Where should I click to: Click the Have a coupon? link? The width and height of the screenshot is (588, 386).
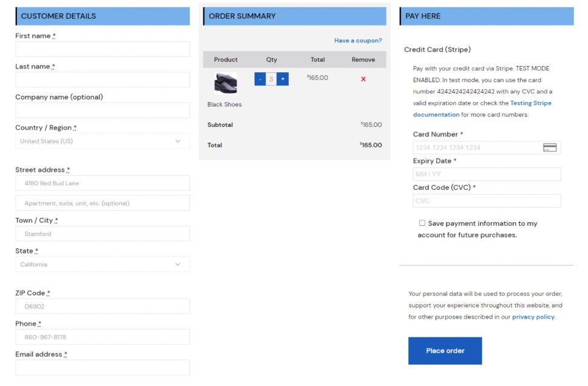(358, 41)
